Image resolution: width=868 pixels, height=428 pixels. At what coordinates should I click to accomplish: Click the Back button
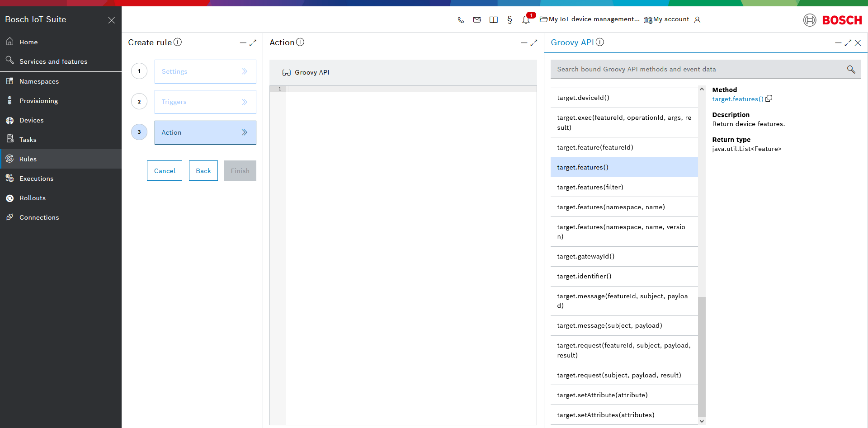tap(203, 171)
